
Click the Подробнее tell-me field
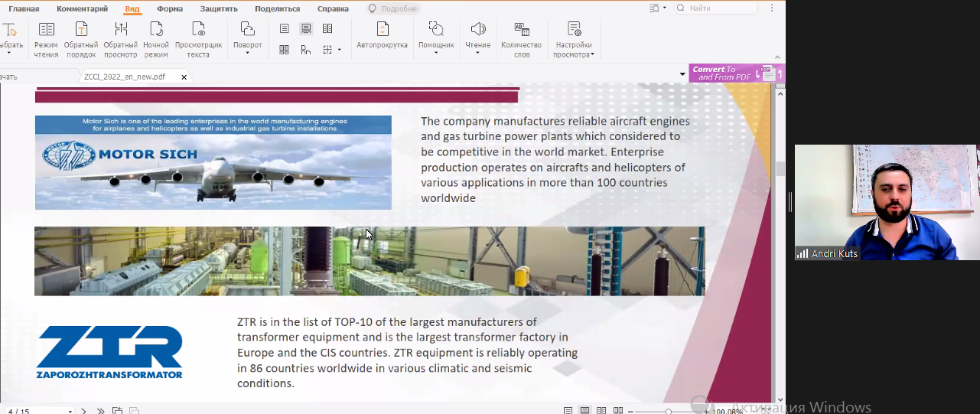(x=392, y=8)
